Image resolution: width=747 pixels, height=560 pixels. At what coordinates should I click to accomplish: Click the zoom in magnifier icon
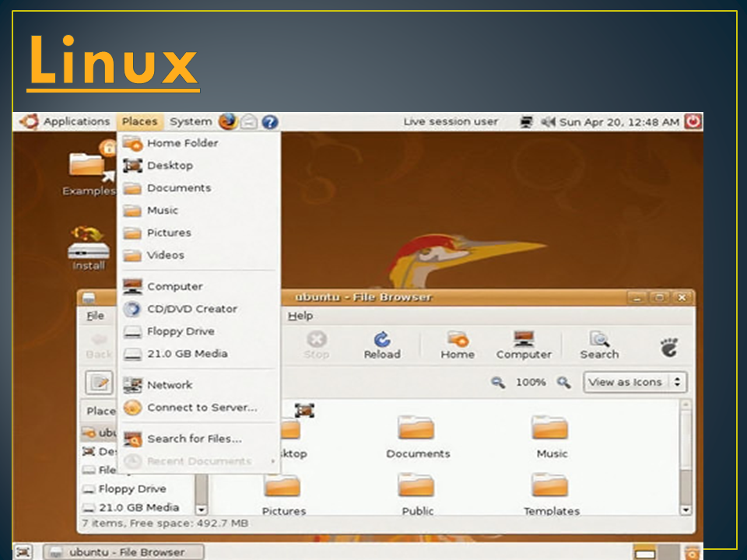click(563, 382)
